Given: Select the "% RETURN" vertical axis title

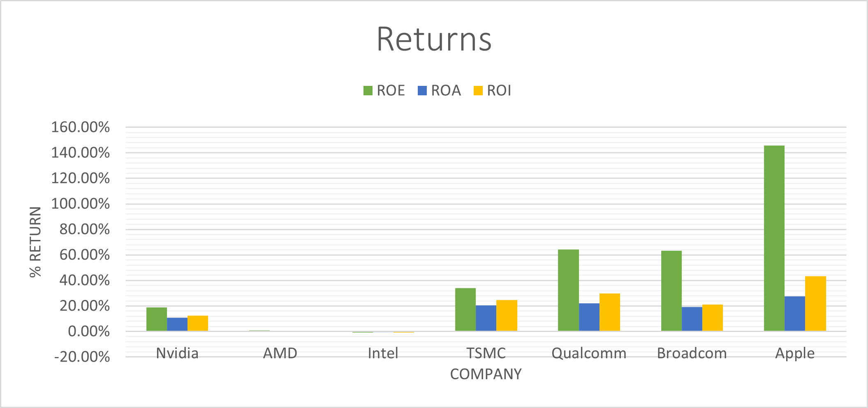Looking at the screenshot, I should [36, 242].
